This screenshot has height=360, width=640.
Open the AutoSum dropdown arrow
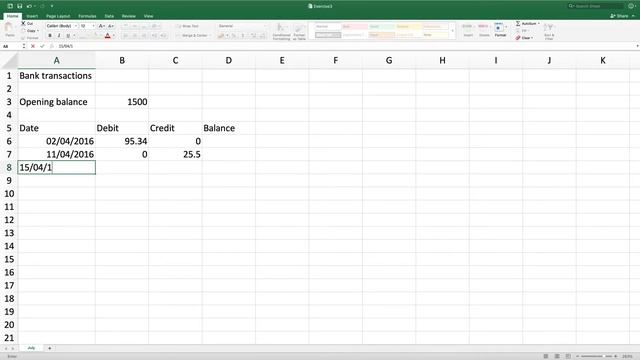coord(539,24)
